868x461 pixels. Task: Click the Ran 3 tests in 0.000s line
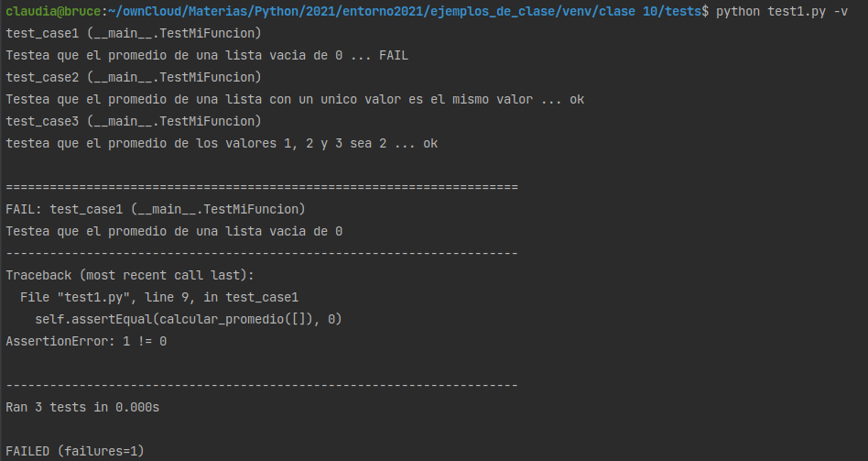(82, 407)
